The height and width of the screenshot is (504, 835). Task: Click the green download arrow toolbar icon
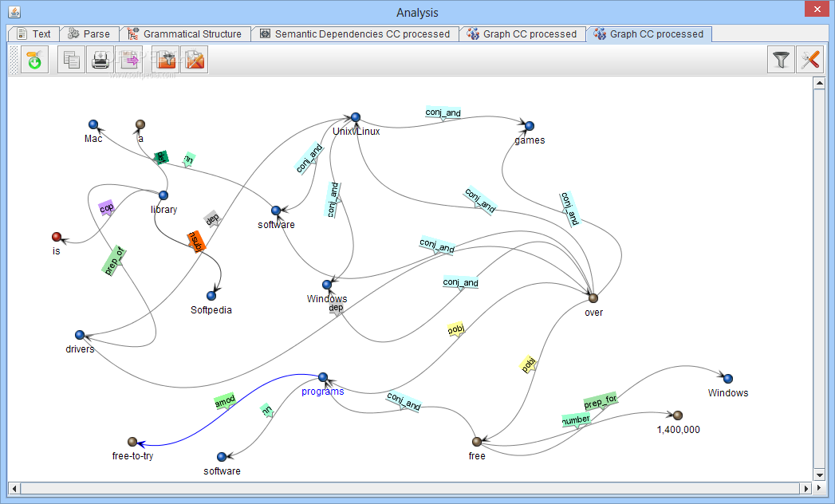34,60
